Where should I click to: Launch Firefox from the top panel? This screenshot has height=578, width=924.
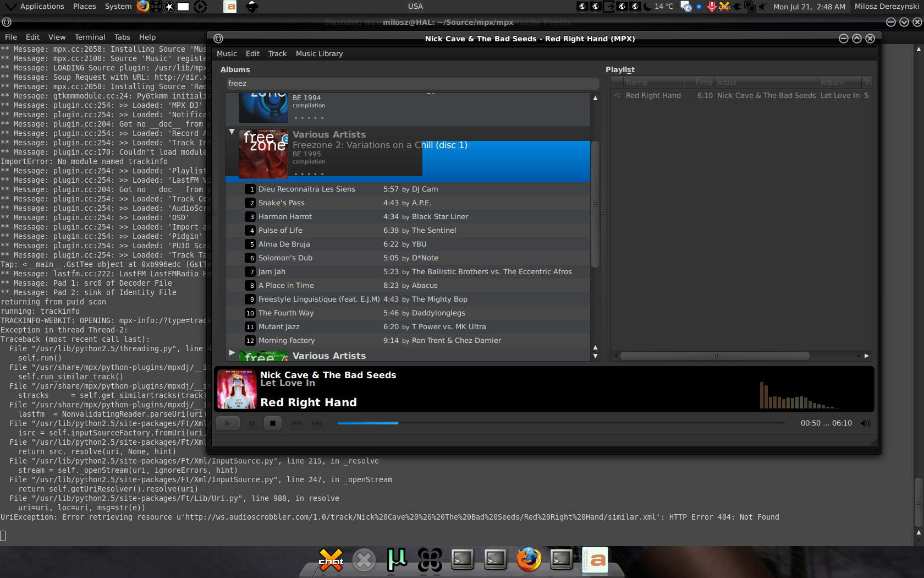(143, 7)
